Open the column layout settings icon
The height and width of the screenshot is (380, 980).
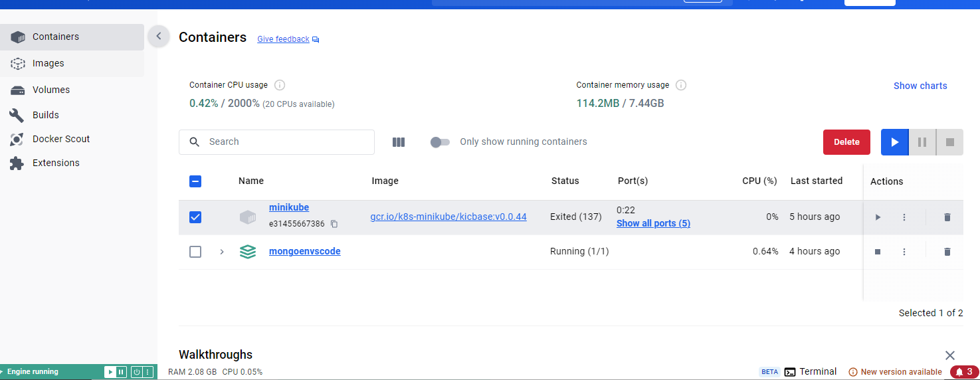point(399,142)
